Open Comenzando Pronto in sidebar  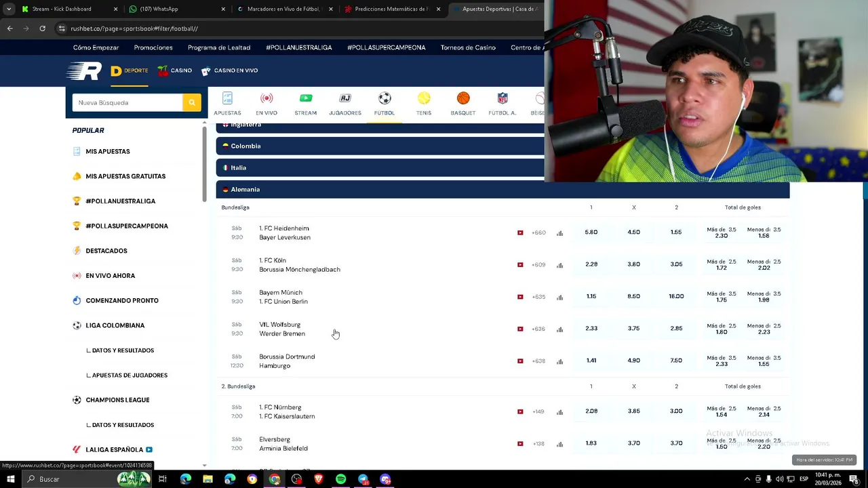click(122, 300)
